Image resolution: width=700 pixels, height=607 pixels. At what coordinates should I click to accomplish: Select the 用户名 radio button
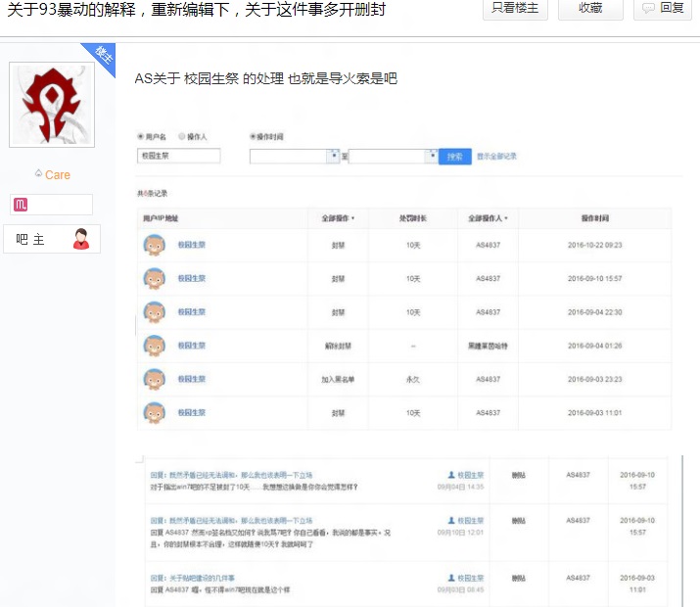(x=141, y=136)
